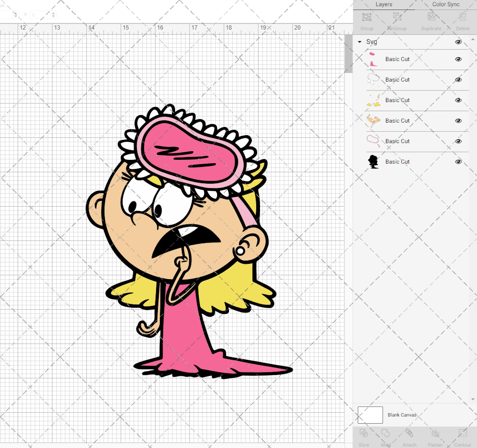
Task: Click the Slice tool icon
Action: pyautogui.click(x=363, y=433)
